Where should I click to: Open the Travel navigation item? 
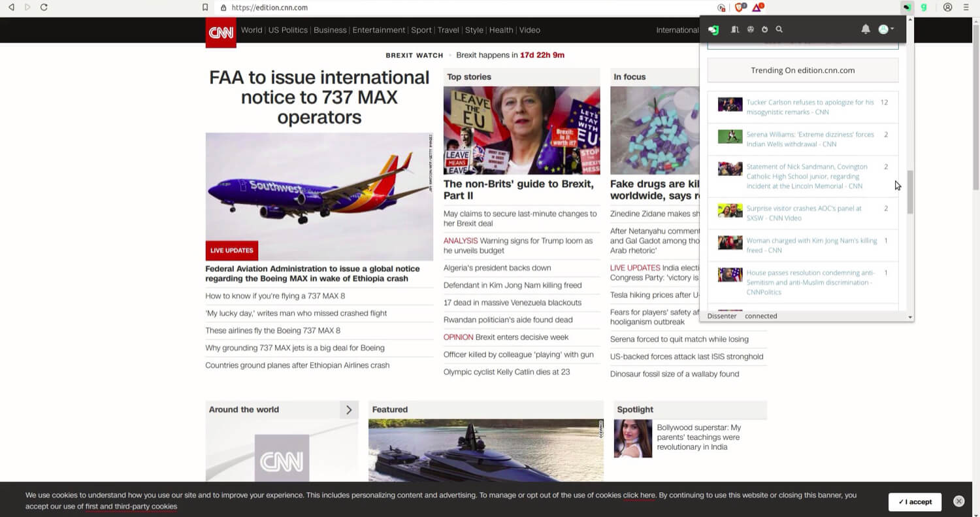pos(448,30)
